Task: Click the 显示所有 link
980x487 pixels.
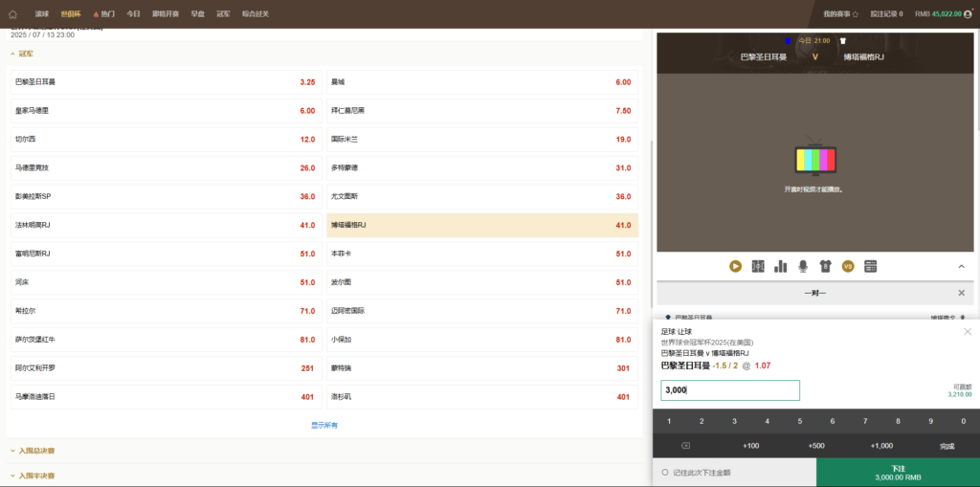Action: pyautogui.click(x=323, y=425)
